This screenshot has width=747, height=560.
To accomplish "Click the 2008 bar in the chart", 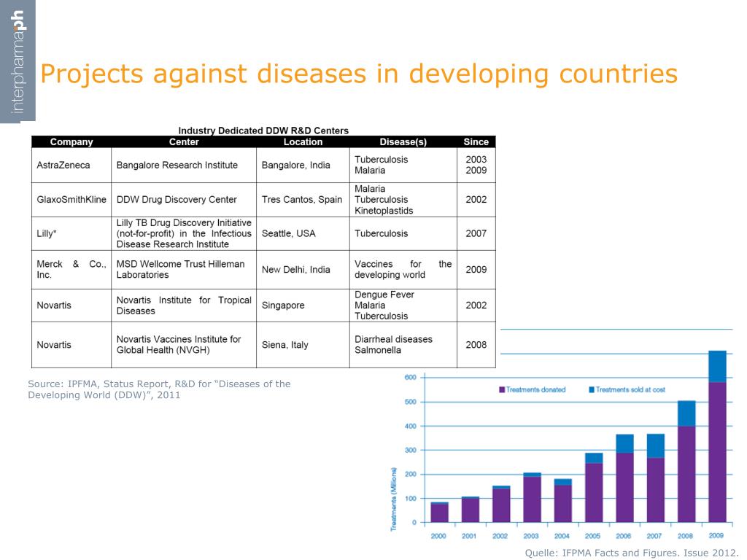I will 686,462.
